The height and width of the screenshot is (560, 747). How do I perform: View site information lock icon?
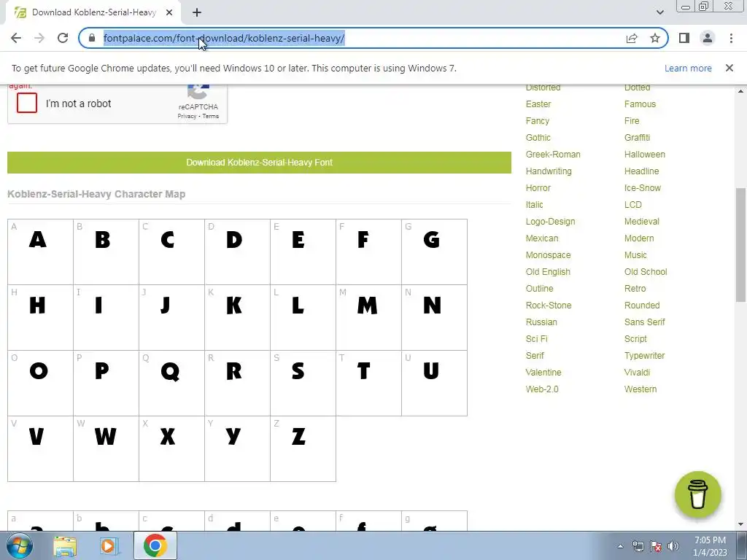click(92, 38)
